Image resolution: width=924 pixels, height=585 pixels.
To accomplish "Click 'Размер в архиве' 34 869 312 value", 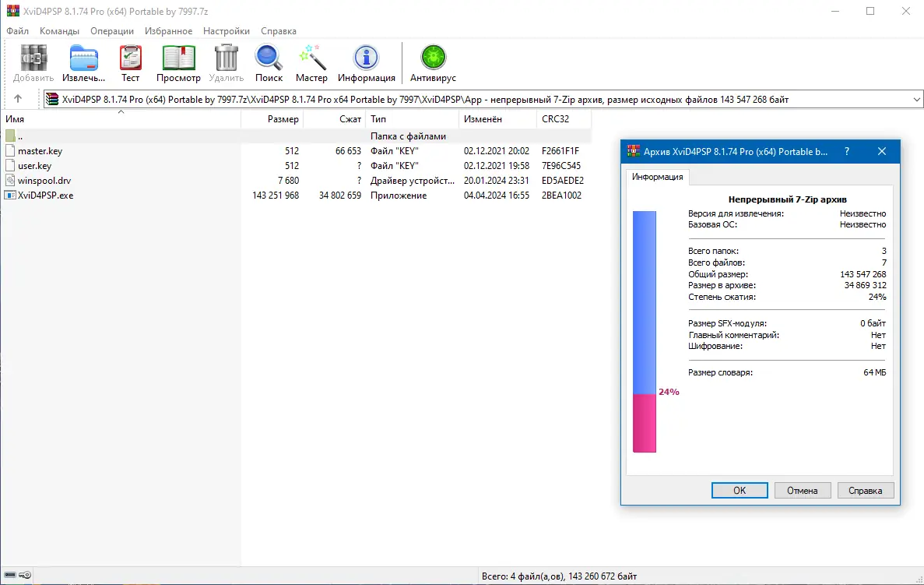I will (x=865, y=285).
